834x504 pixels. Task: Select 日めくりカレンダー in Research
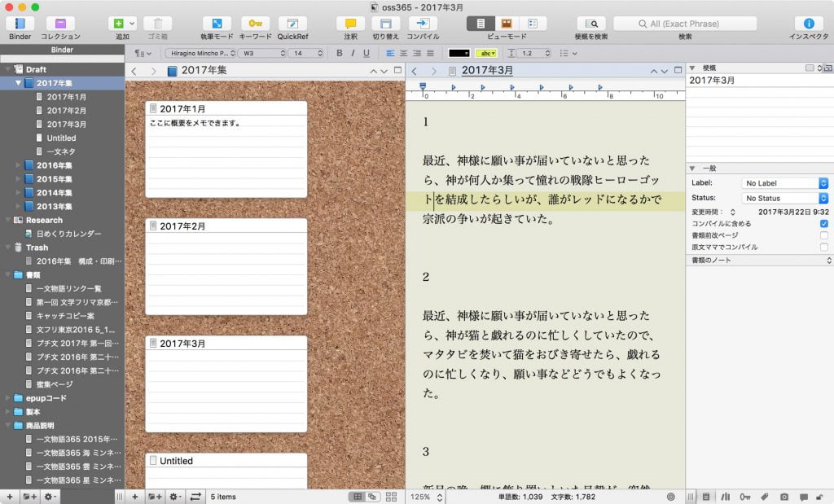[x=68, y=234]
